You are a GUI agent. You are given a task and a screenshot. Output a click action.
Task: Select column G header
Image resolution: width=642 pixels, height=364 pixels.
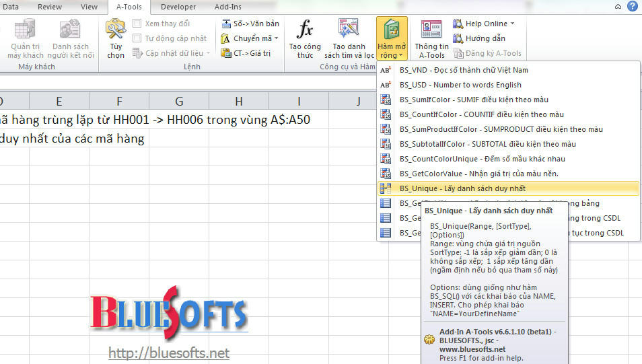(x=179, y=102)
